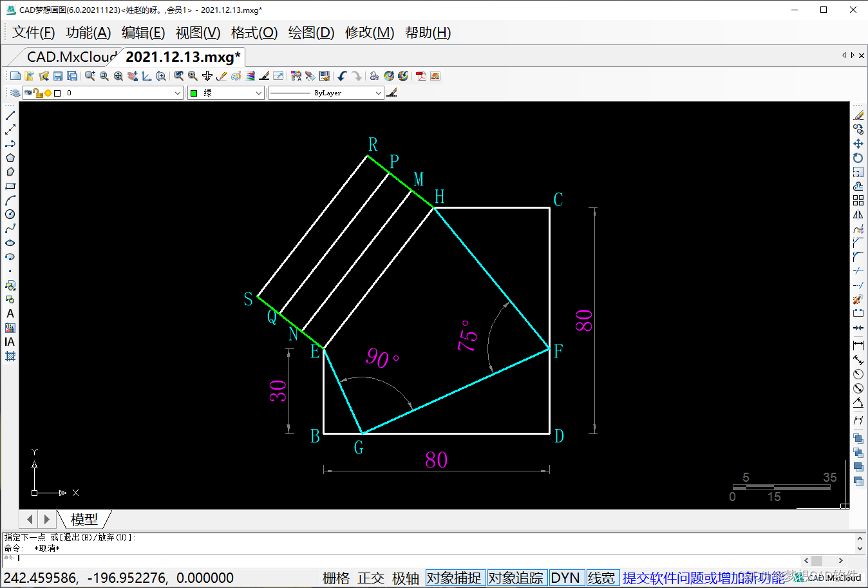Open the 帮助(H) menu
This screenshot has height=588, width=868.
[428, 32]
